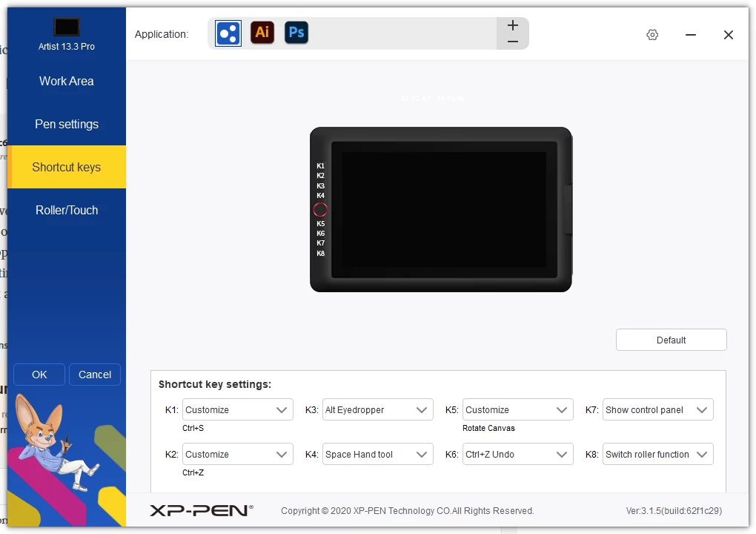Select the all-applications profile icon
Viewport: 756px width, 534px height.
tap(228, 33)
